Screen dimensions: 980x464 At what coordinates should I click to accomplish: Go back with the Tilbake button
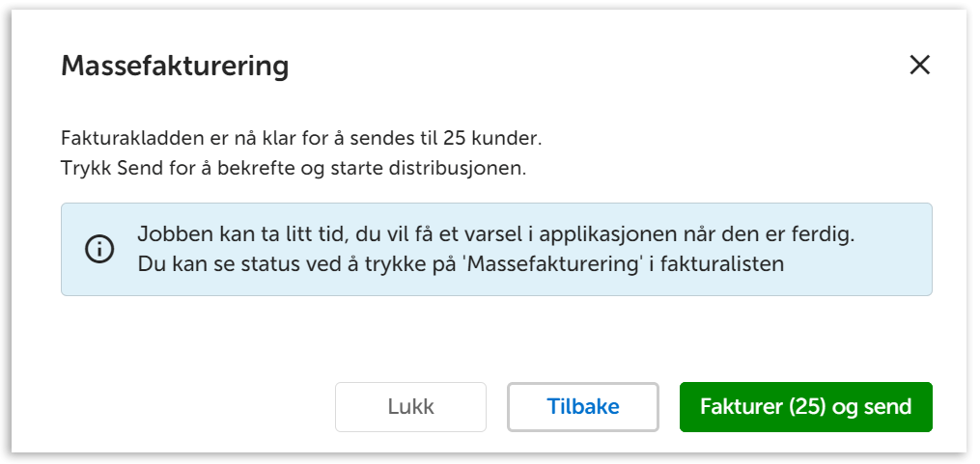click(582, 407)
